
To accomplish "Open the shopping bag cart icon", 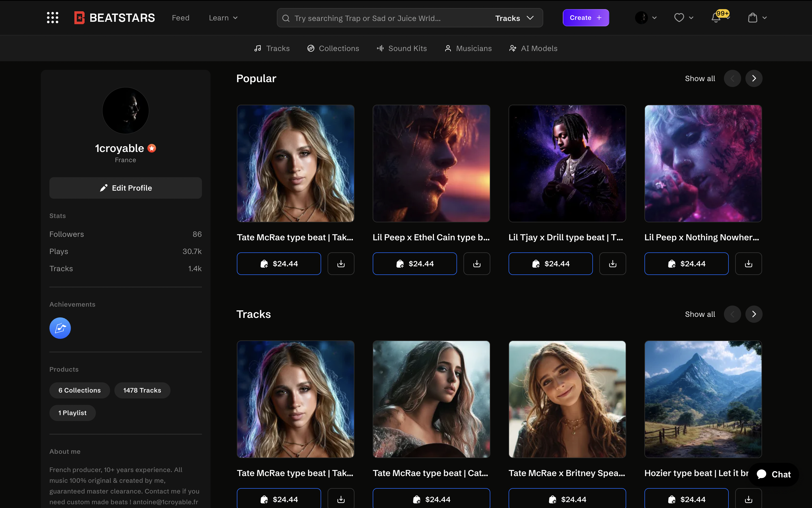I will pos(753,18).
